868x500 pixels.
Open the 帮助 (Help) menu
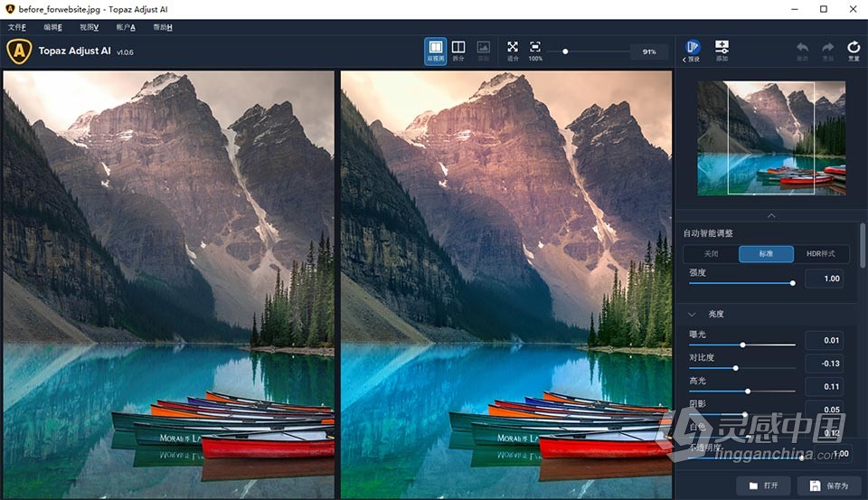coord(163,27)
